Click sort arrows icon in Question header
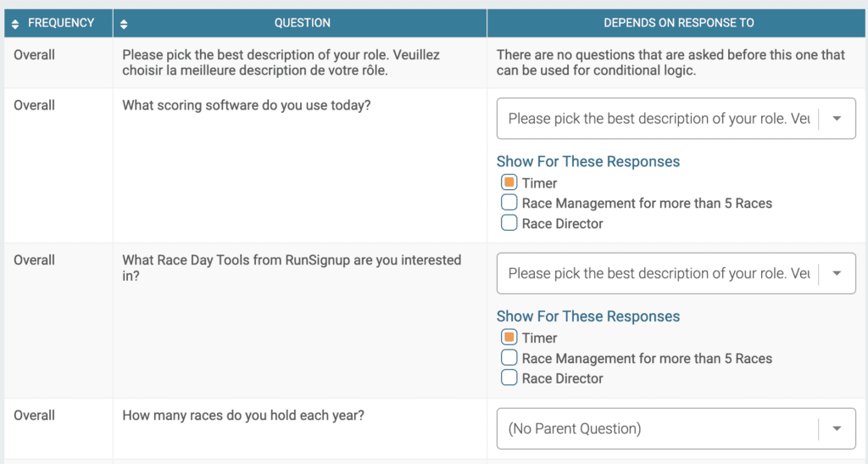Screen dimensions: 868x464 (124, 24)
